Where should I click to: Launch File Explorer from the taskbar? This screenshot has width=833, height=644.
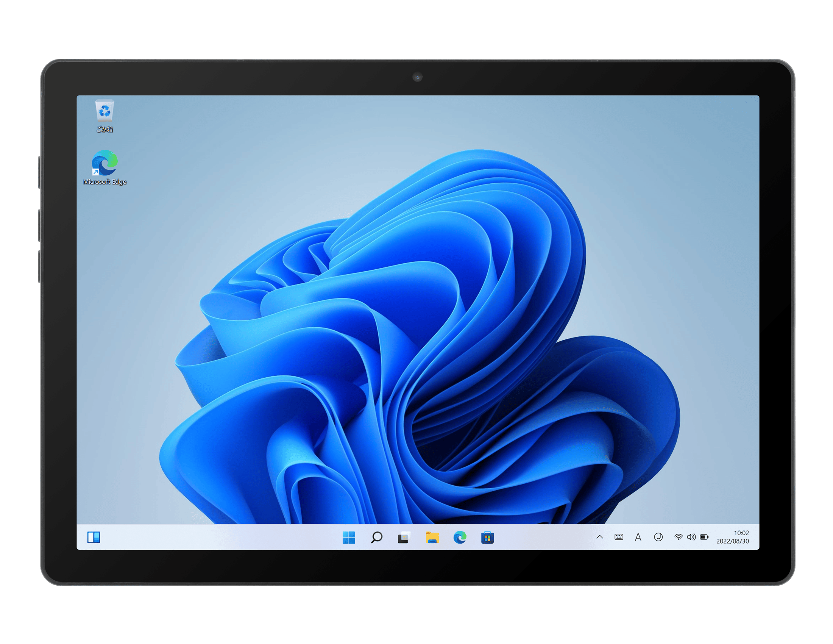(x=432, y=537)
